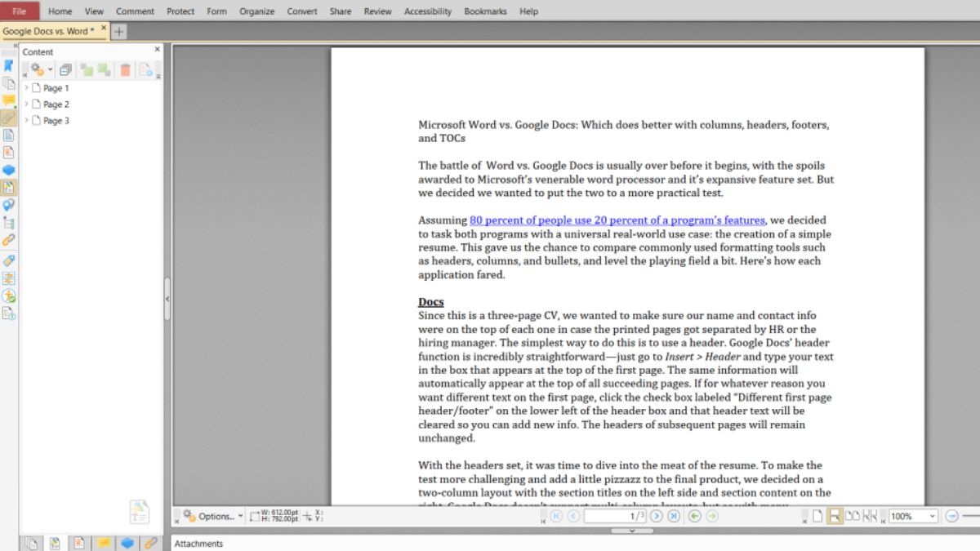Open the accessibility checker icon in left sidebar
The image size is (980, 551).
8,295
